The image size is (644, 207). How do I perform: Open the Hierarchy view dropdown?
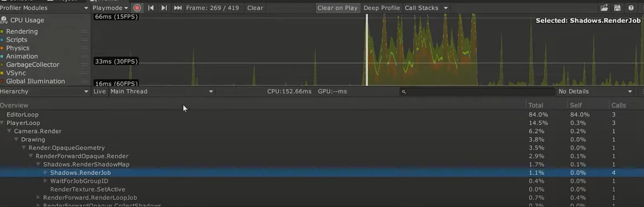pyautogui.click(x=44, y=91)
